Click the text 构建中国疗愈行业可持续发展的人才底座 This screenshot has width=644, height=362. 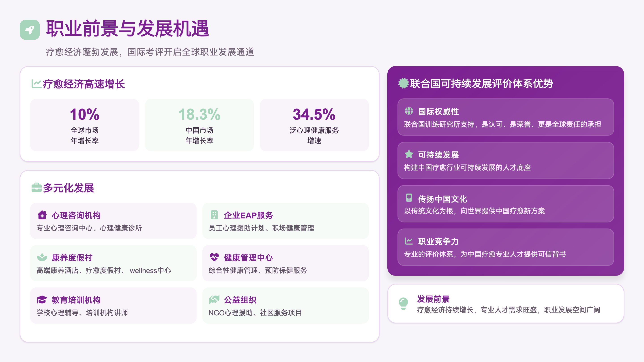pos(467,167)
